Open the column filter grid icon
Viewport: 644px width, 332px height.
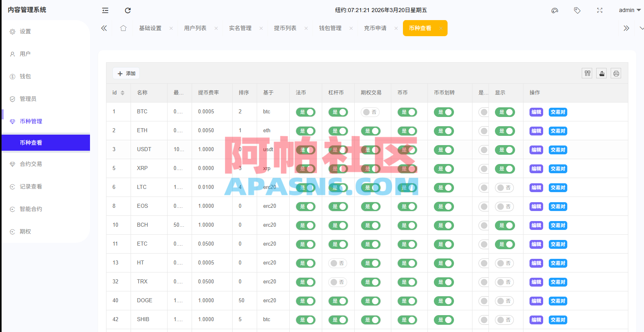[587, 73]
